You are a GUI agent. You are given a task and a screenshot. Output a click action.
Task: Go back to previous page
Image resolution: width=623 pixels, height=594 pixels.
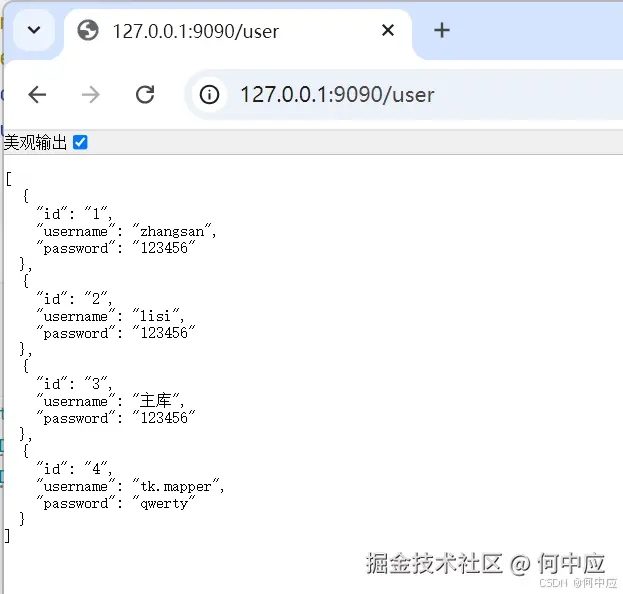[x=37, y=95]
